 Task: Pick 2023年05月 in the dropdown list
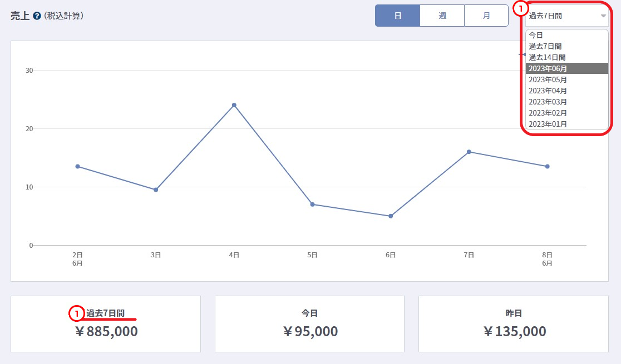click(x=548, y=79)
